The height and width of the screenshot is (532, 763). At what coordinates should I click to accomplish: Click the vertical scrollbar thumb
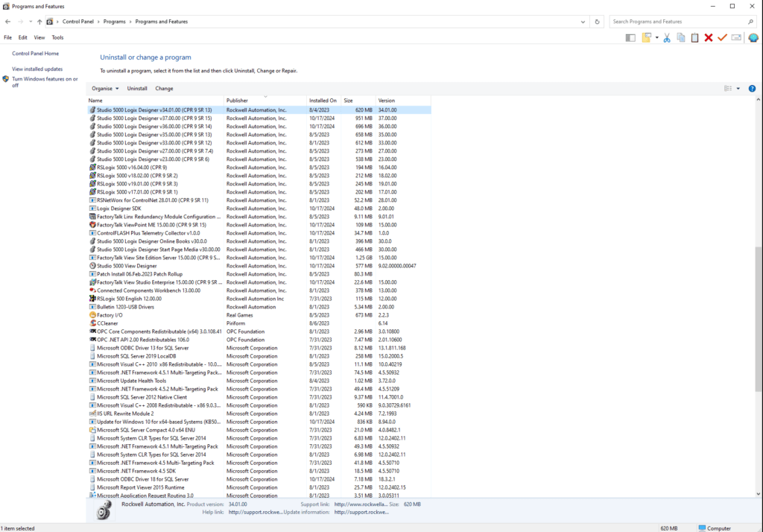[758, 319]
